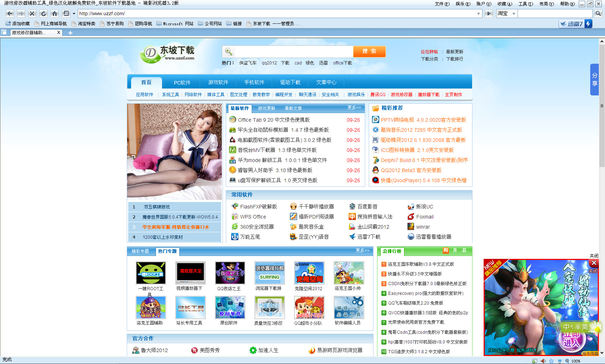
Task: Select the 最新文章 list tab
Action: (293, 108)
